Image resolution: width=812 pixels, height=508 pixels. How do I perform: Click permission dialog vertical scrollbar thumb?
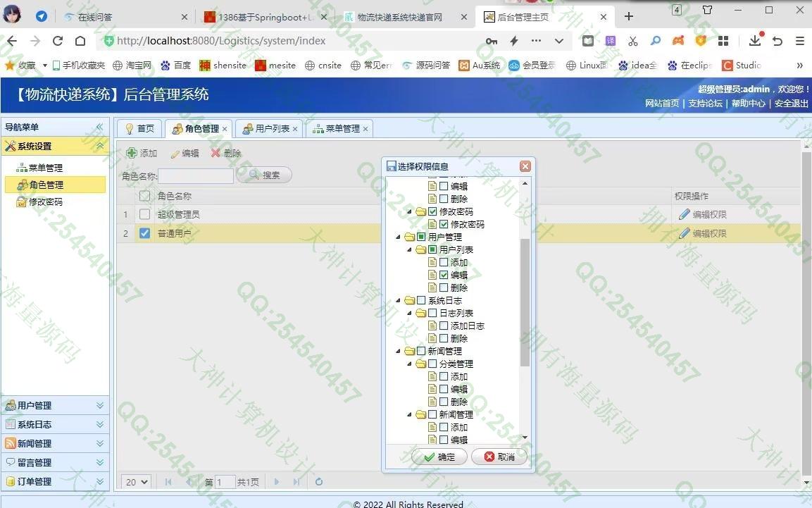(525, 302)
